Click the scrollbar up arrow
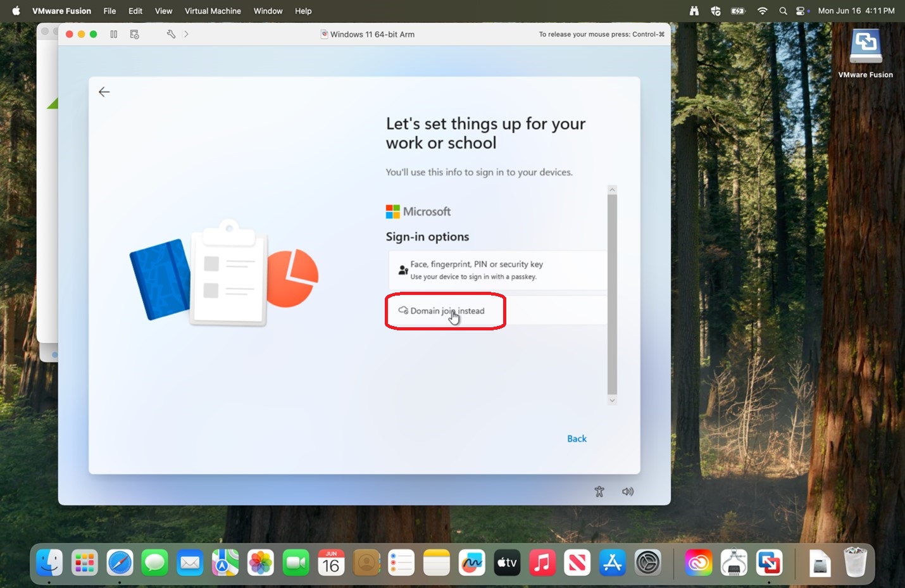Screen dimensions: 905x588 [x=612, y=190]
